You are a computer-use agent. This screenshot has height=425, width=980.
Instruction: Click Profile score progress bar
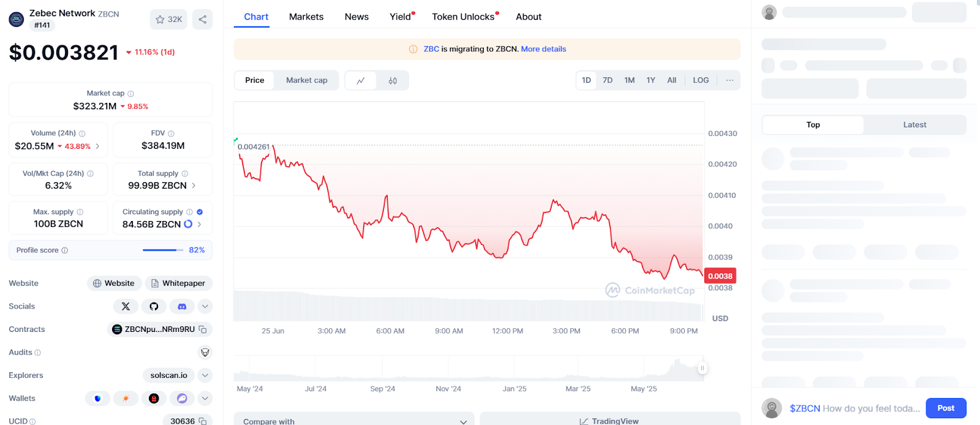(163, 250)
